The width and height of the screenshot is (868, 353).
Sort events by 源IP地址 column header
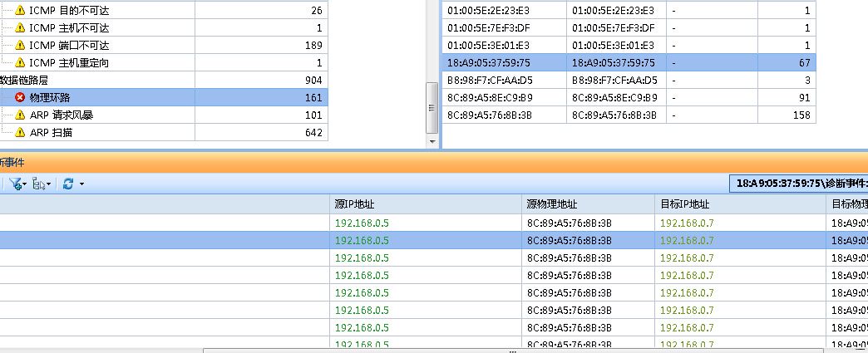[425, 204]
